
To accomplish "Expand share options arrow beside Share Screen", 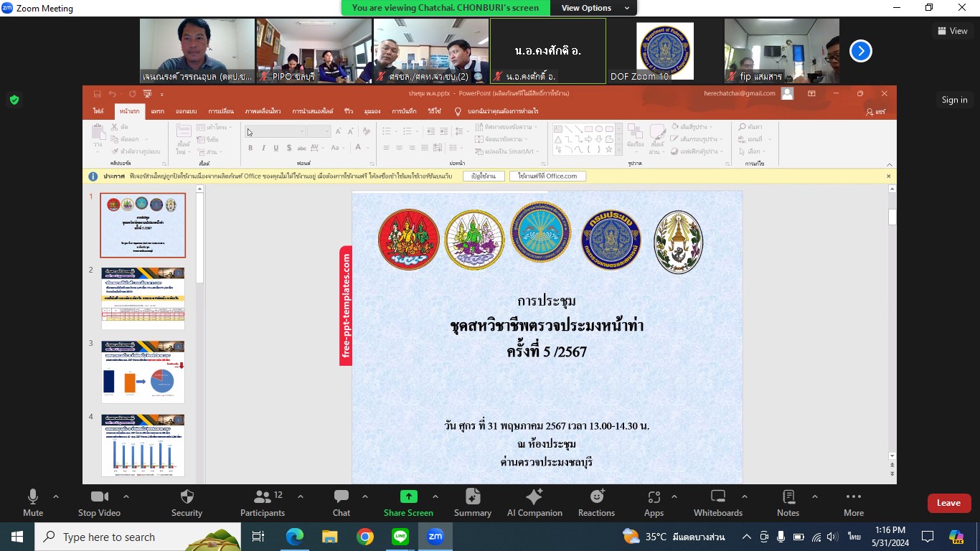I will point(435,496).
